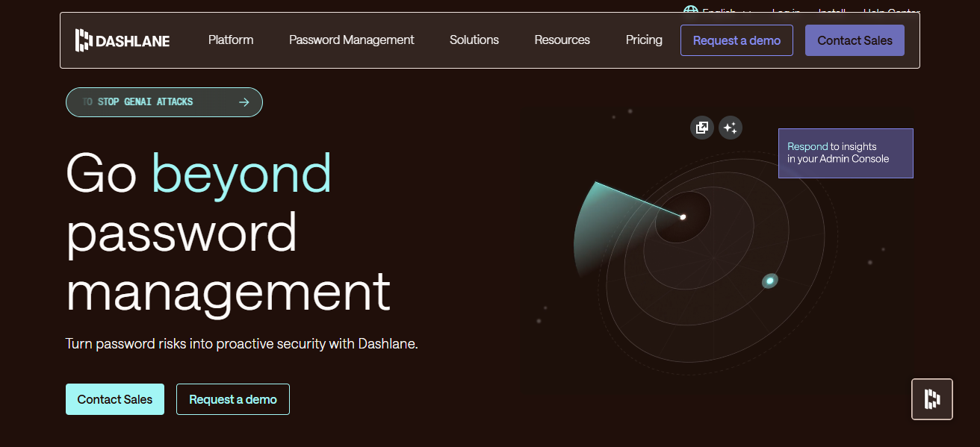
Task: Click the picture-in-picture overlay icon above the radar
Action: [702, 128]
